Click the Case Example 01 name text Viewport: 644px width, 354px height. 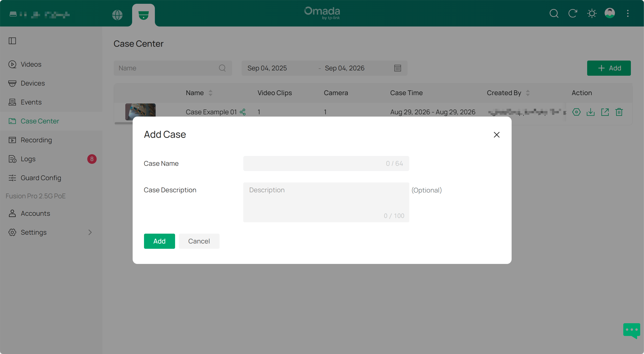pyautogui.click(x=211, y=112)
